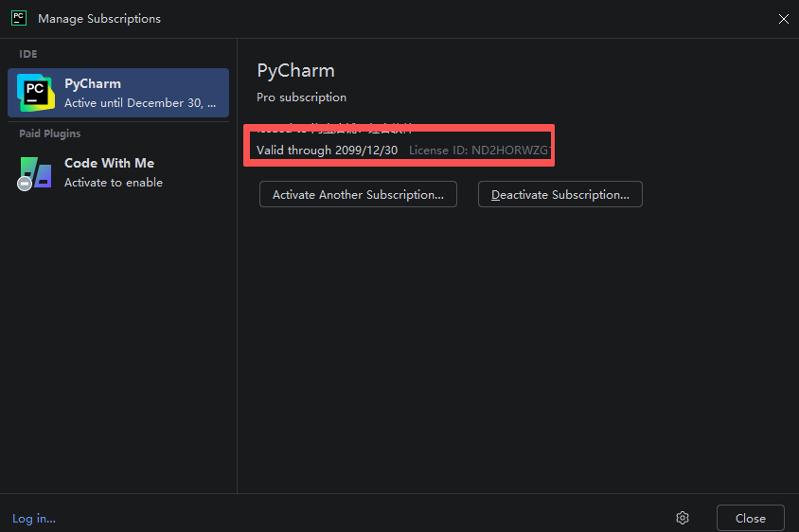Image resolution: width=799 pixels, height=532 pixels.
Task: Click the 'Paid Plugins' section label
Action: pyautogui.click(x=50, y=133)
